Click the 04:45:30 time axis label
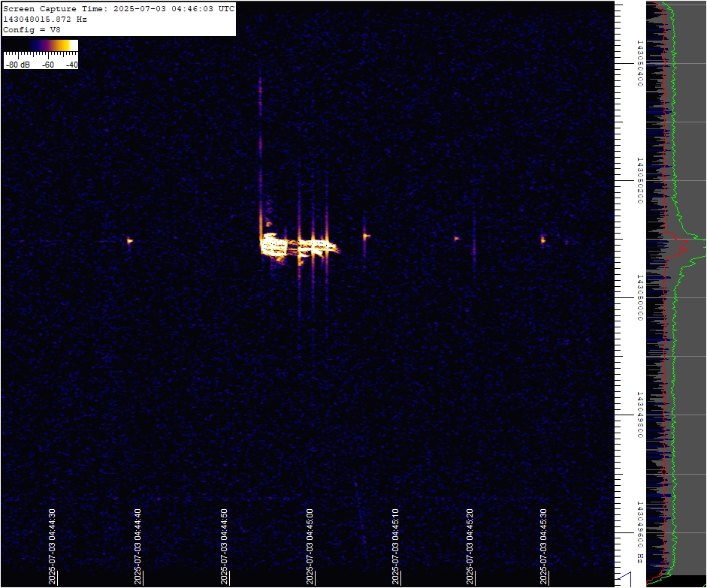 [544, 547]
